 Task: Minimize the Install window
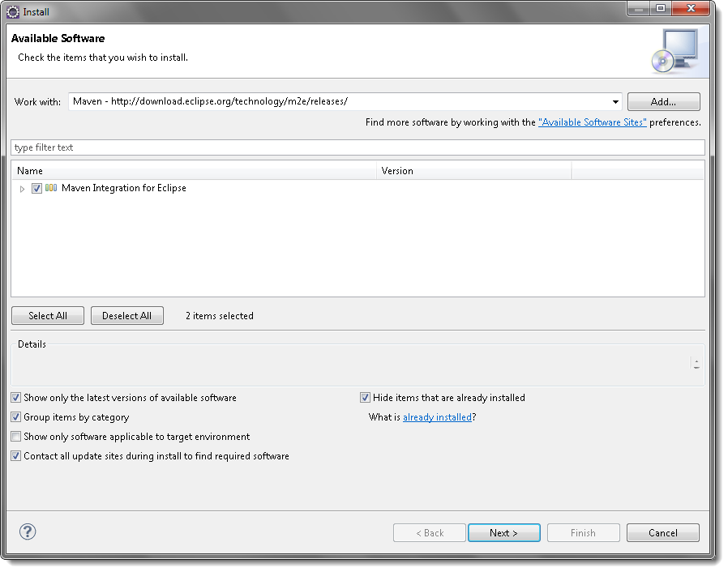click(x=639, y=8)
